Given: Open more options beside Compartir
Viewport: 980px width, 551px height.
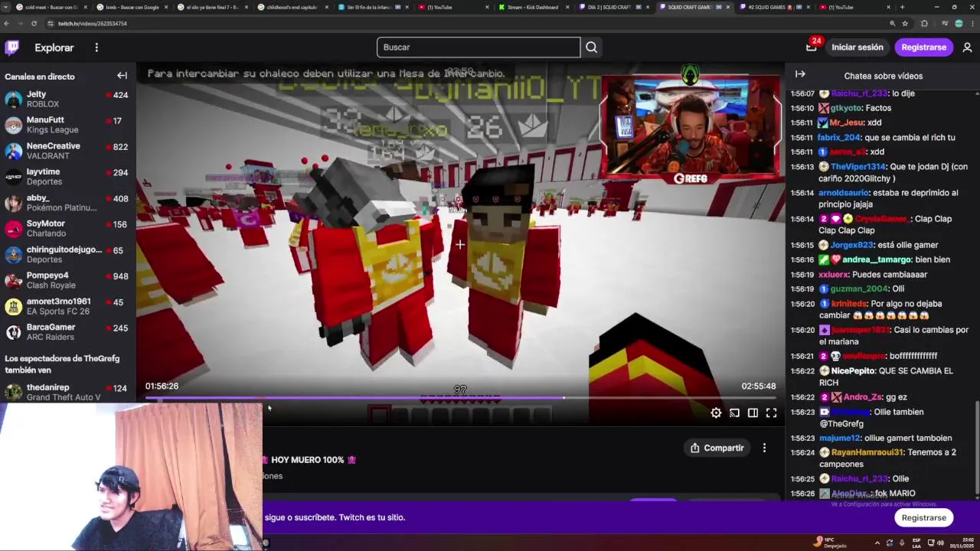Looking at the screenshot, I should click(x=764, y=448).
